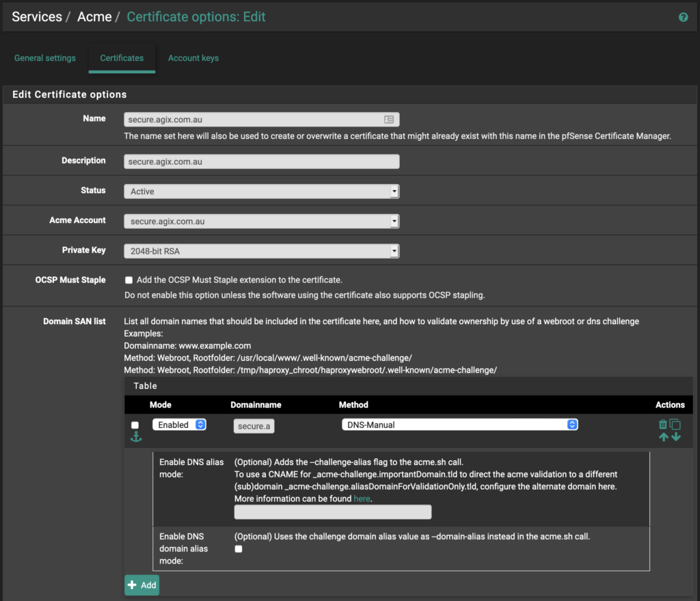Open the DNS-Manual Method dropdown
The height and width of the screenshot is (601, 700).
tap(459, 425)
